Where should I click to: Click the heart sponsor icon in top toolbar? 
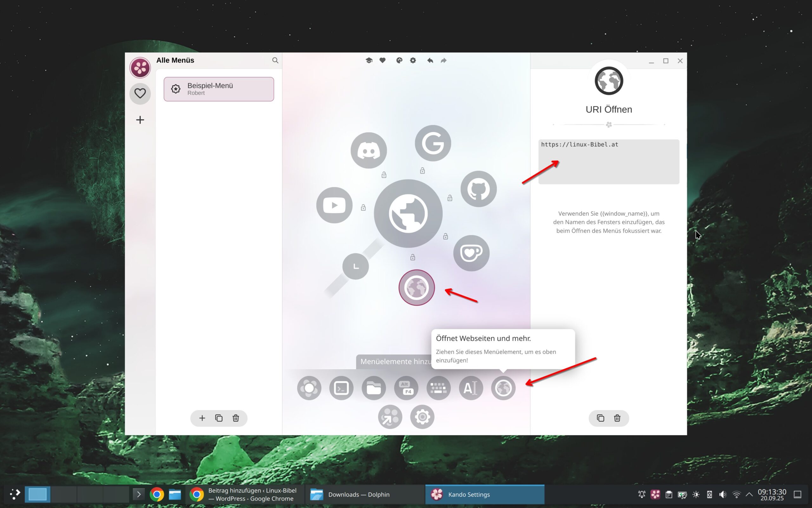pyautogui.click(x=383, y=60)
